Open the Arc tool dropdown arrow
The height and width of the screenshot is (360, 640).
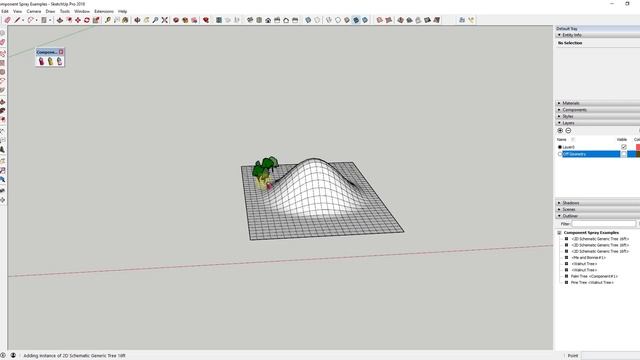coord(36,20)
